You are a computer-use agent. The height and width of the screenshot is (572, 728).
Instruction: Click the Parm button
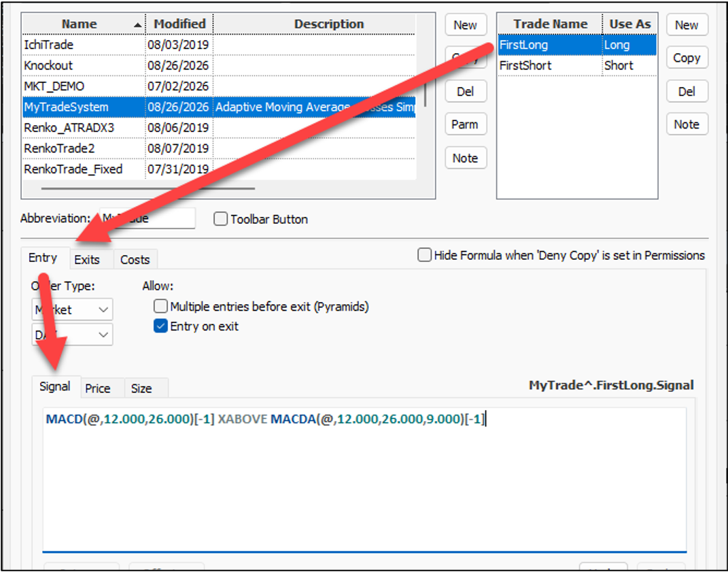466,124
